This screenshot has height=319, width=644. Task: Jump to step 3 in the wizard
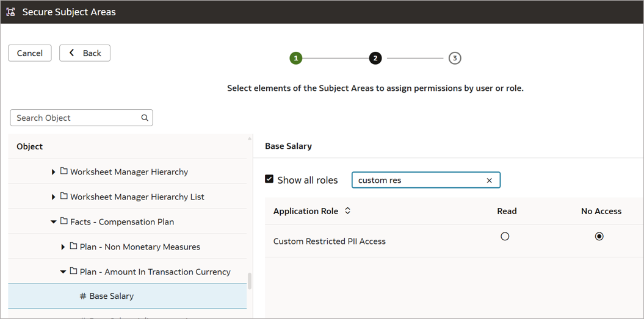[x=454, y=59]
